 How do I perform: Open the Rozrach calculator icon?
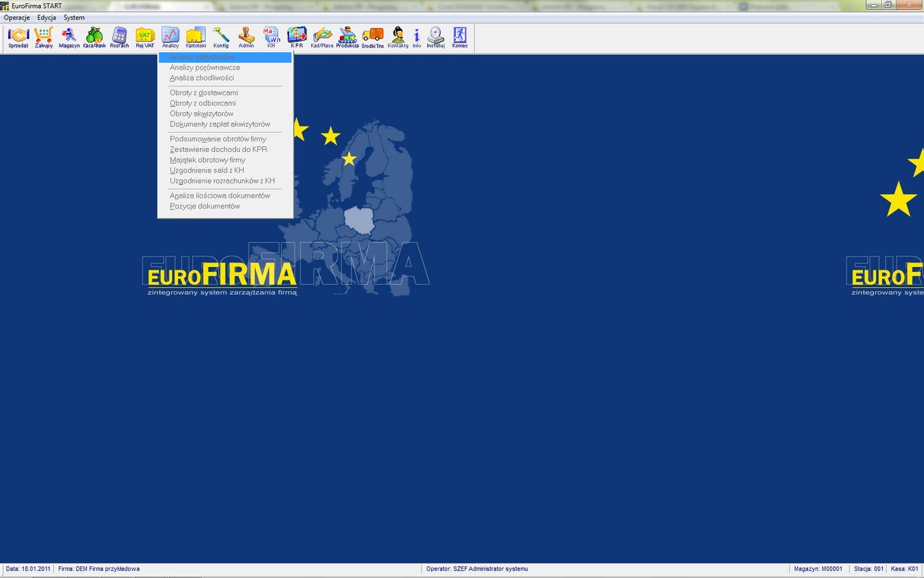tap(119, 37)
